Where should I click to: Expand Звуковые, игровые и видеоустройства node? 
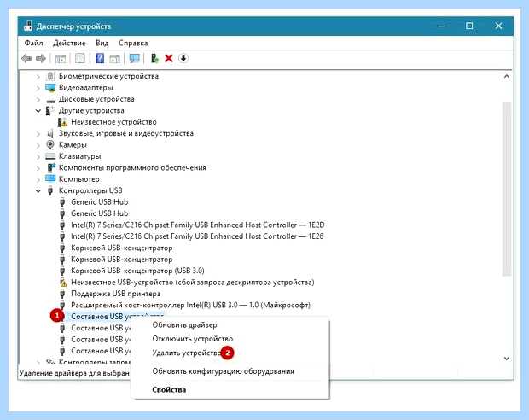coord(38,134)
